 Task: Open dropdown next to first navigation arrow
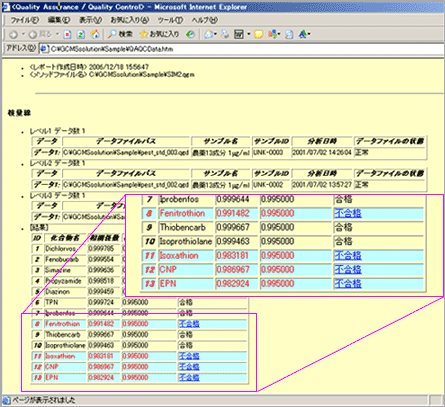pos(23,34)
